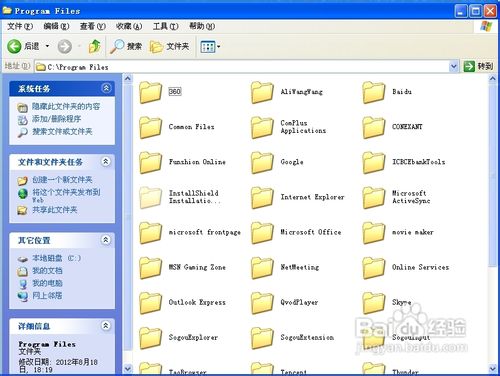Select the MSN Gaming Zone folder icon

click(150, 268)
